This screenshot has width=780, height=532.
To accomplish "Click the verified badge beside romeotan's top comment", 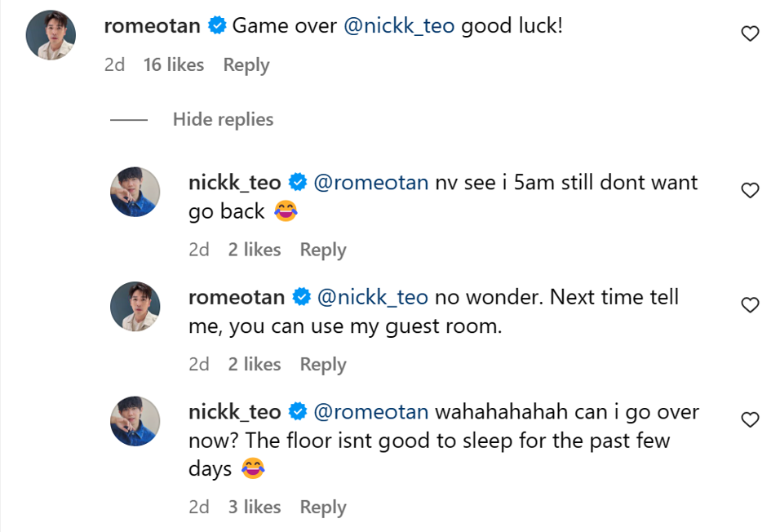I will click(x=217, y=26).
